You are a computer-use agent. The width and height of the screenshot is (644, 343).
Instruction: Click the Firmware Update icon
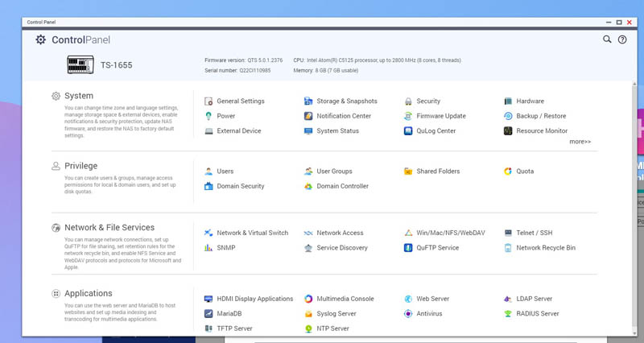click(x=409, y=116)
